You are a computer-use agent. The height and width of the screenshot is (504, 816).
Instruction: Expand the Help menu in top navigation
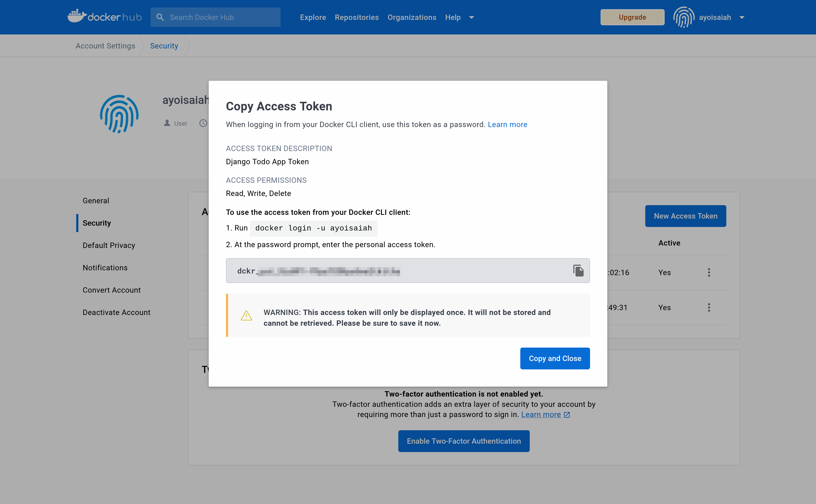(472, 17)
